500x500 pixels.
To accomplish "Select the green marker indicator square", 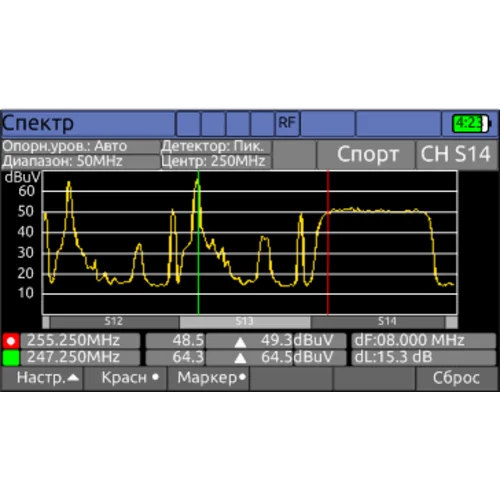I will (11, 358).
